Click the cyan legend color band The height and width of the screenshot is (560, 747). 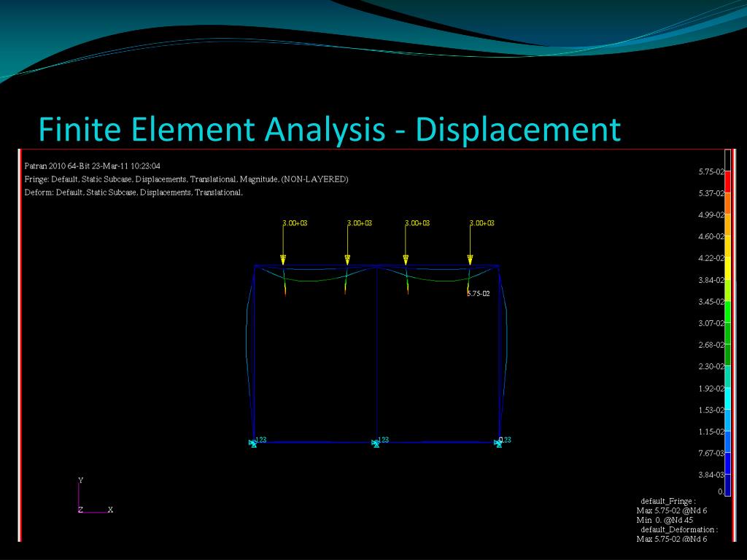[727, 398]
